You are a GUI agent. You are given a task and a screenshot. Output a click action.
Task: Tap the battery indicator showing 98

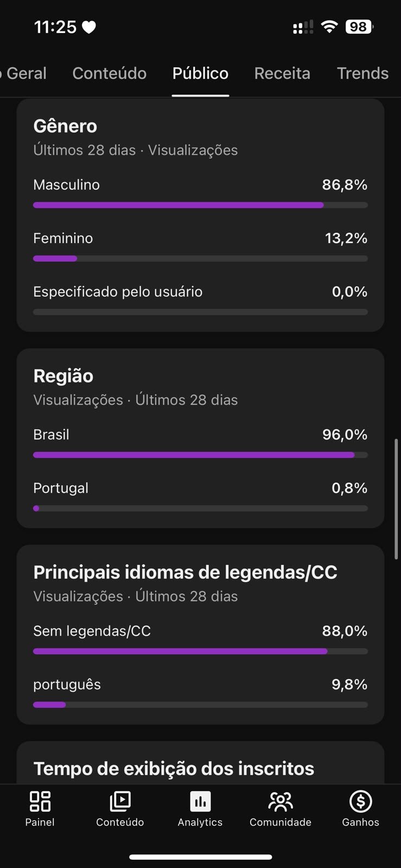click(359, 27)
